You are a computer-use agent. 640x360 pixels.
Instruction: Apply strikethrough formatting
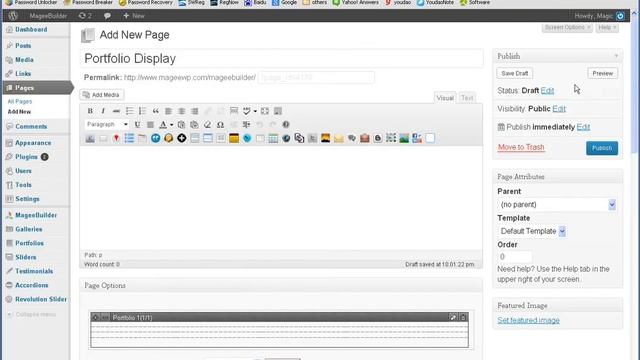[x=116, y=111]
